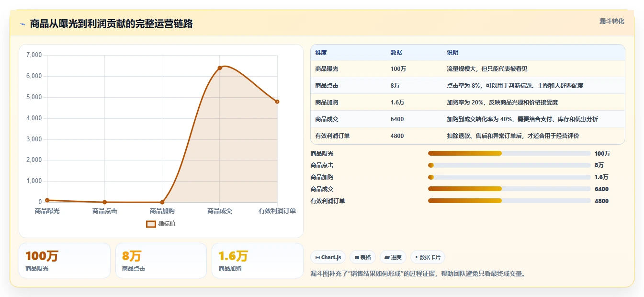
Task: Click the 商品曝光 data point on chart
Action: click(47, 200)
